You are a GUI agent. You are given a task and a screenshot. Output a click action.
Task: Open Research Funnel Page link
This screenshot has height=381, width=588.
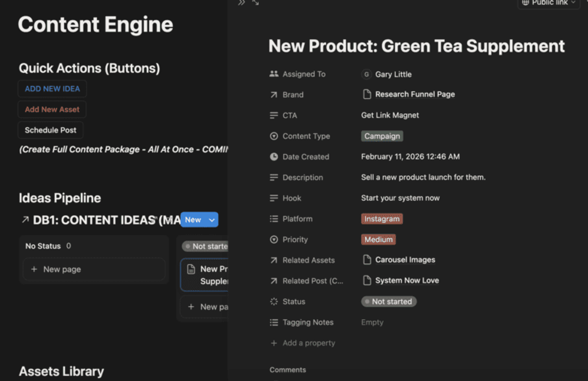(415, 94)
